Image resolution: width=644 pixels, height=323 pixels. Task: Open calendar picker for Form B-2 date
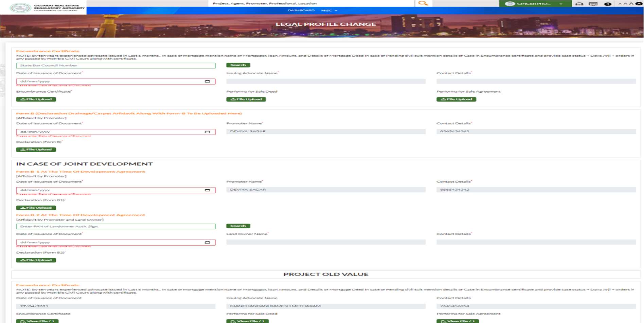tap(208, 242)
